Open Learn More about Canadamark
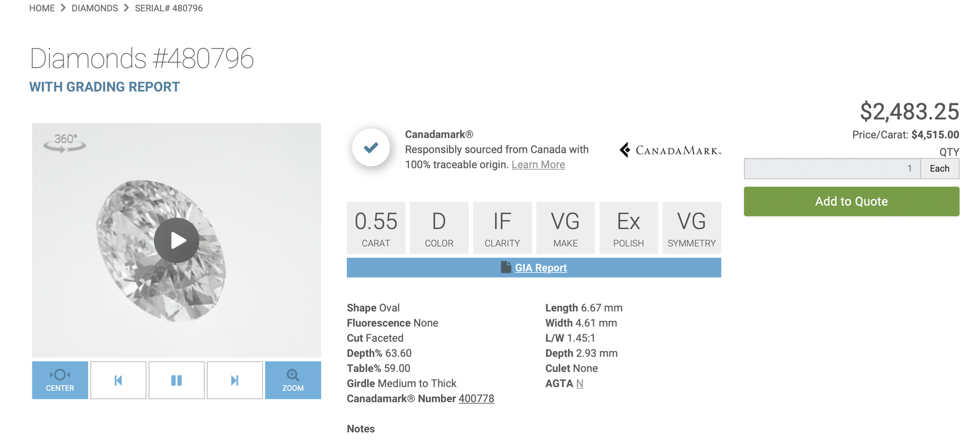This screenshot has width=980, height=446. [x=538, y=164]
